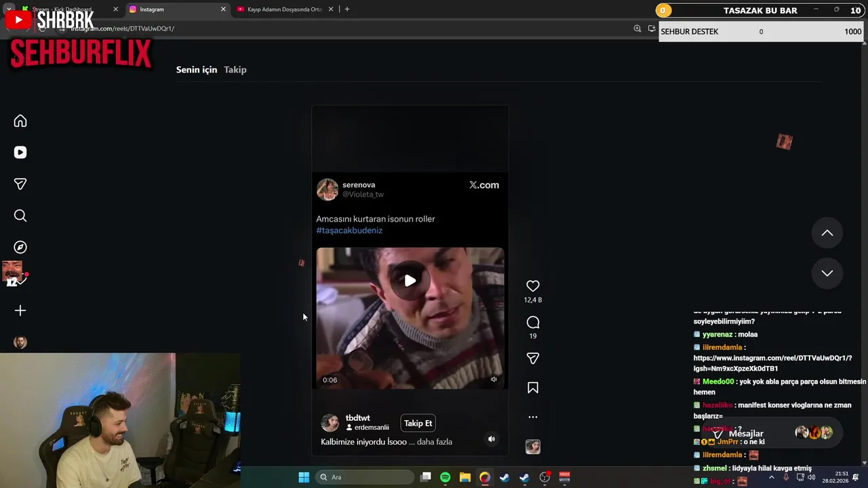Open audio thumbnail below reel actions
Viewport: 868px width, 488px height.
533,447
